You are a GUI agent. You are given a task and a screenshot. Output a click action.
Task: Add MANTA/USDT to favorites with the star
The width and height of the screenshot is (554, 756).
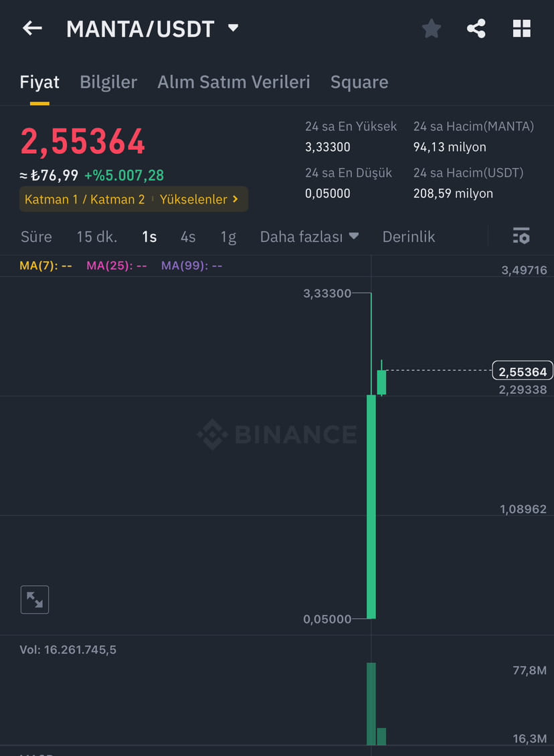(431, 28)
